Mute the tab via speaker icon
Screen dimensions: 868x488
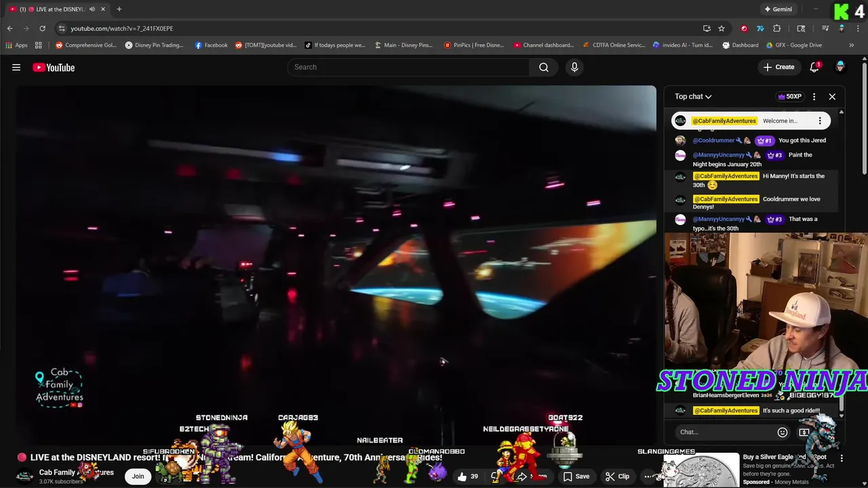[x=92, y=9]
